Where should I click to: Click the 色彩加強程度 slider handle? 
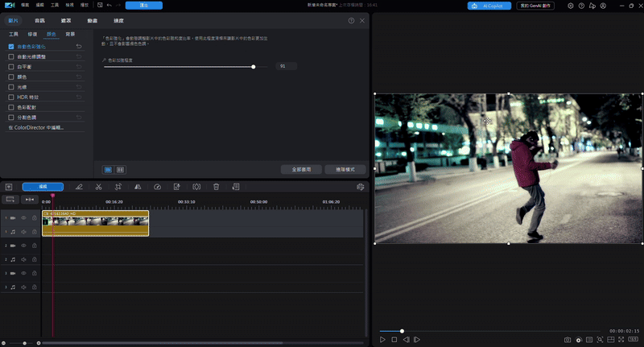pyautogui.click(x=254, y=66)
